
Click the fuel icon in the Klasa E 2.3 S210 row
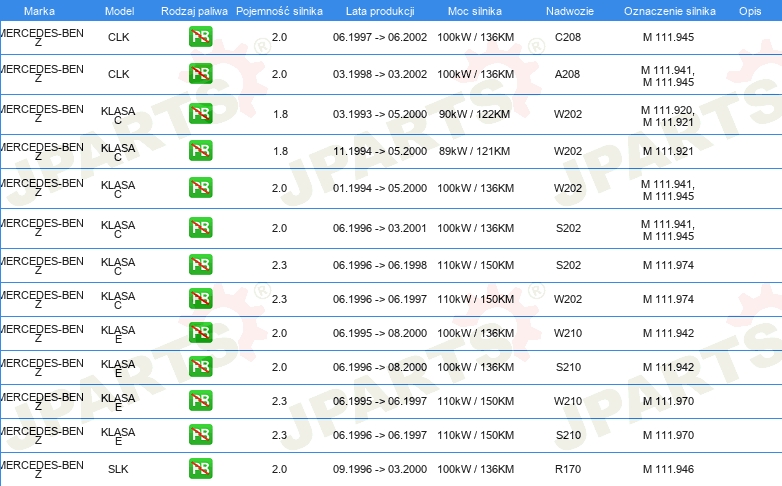pyautogui.click(x=200, y=434)
